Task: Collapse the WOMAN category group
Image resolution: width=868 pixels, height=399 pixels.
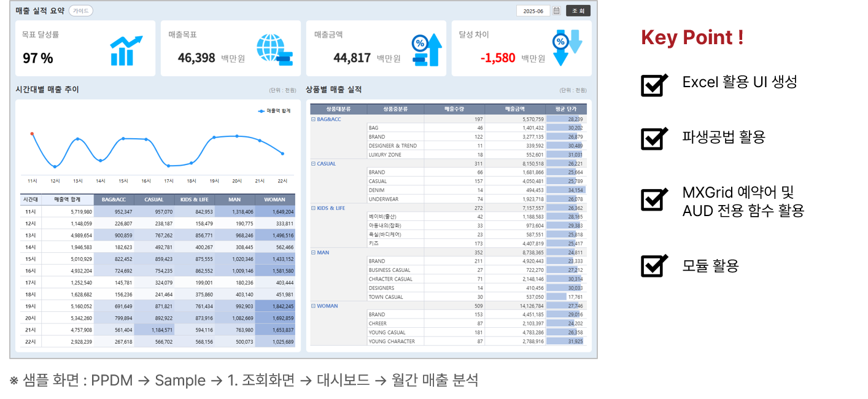Action: click(x=313, y=306)
